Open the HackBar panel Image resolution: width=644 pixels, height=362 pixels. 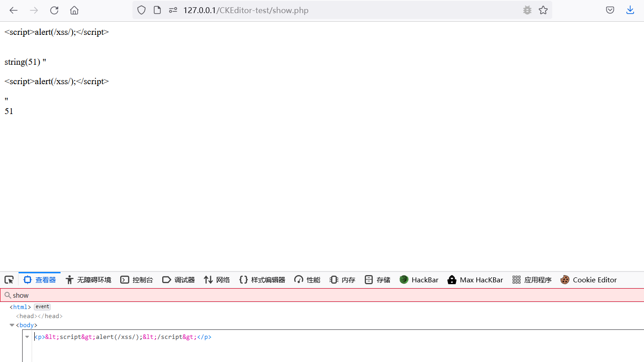pos(418,280)
